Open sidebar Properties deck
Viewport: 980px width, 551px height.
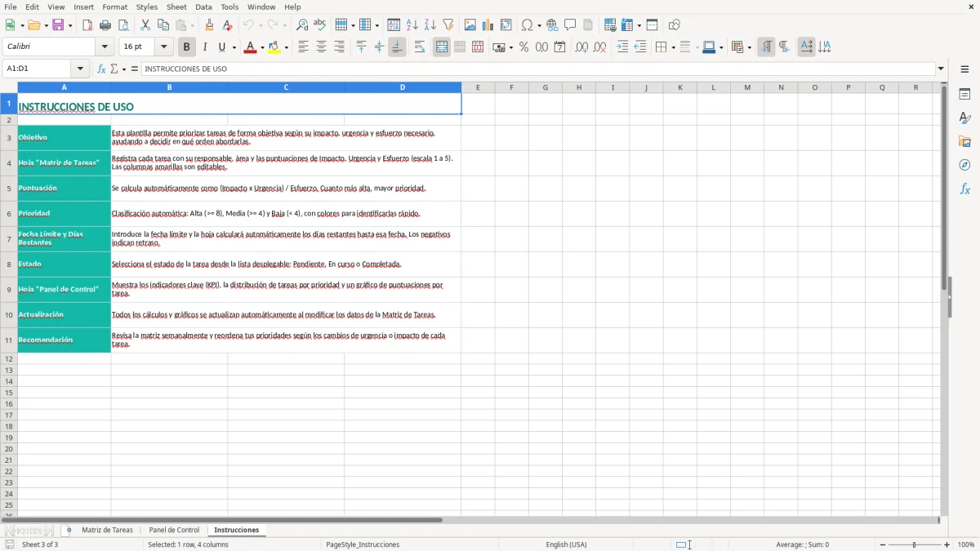click(x=964, y=94)
